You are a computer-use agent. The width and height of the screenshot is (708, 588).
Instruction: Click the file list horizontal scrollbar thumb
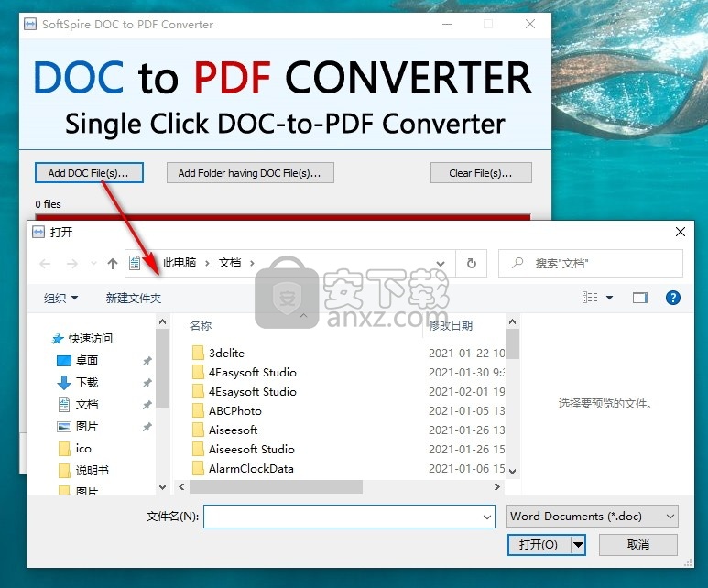click(276, 487)
